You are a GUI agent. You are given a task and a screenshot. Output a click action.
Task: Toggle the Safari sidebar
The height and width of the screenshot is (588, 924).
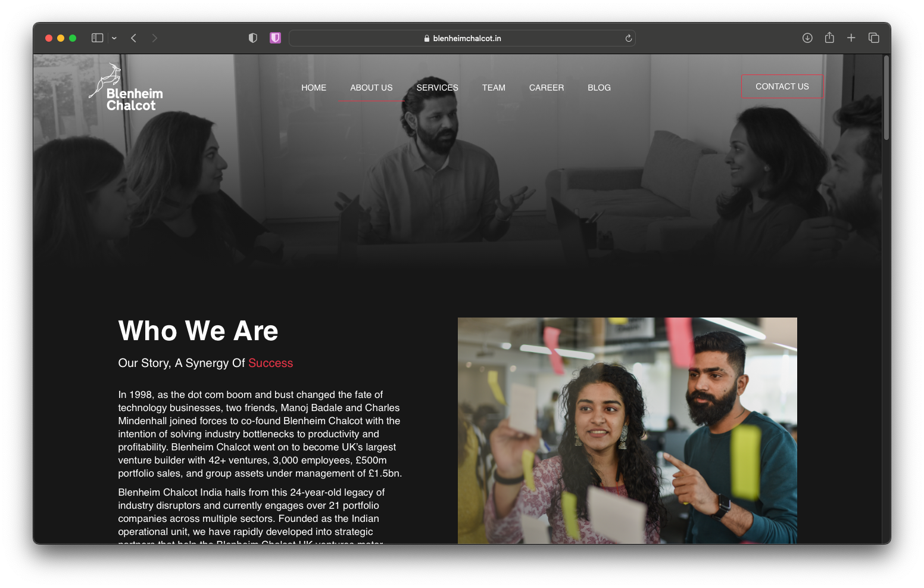click(97, 38)
